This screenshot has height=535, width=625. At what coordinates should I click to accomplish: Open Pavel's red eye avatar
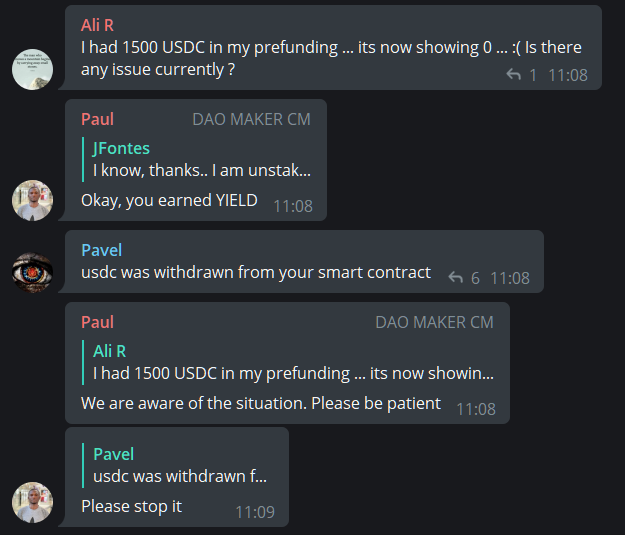click(32, 272)
